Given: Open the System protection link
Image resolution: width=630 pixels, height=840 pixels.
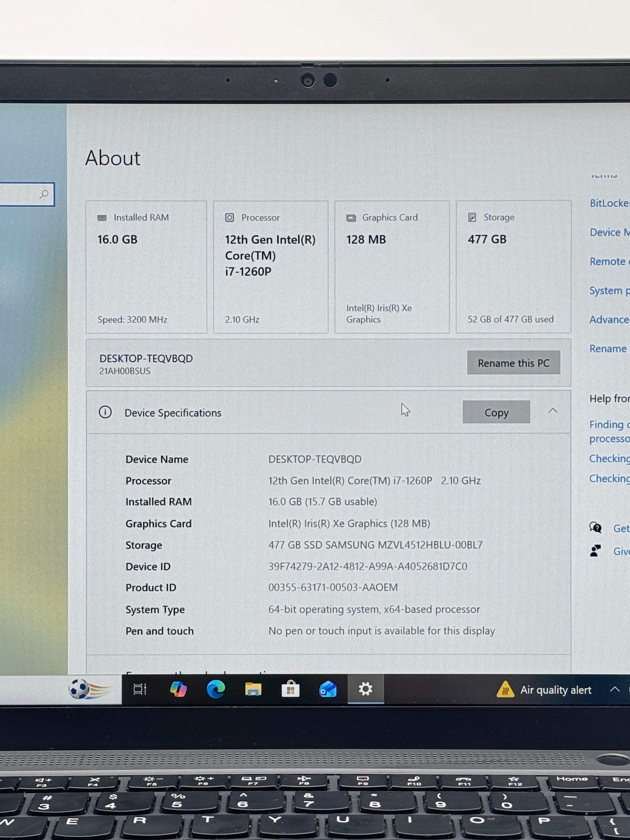Looking at the screenshot, I should point(610,291).
